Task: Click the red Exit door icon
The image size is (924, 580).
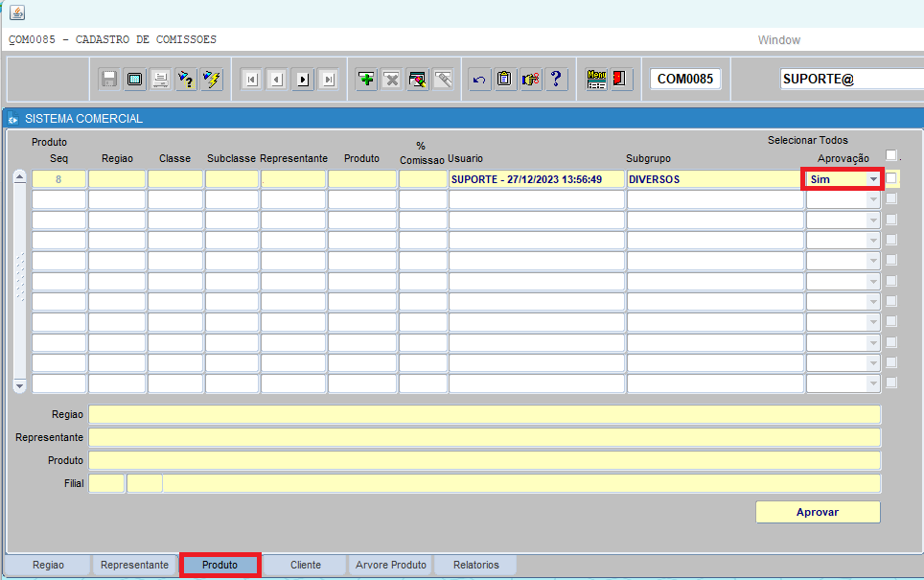Action: pos(619,79)
